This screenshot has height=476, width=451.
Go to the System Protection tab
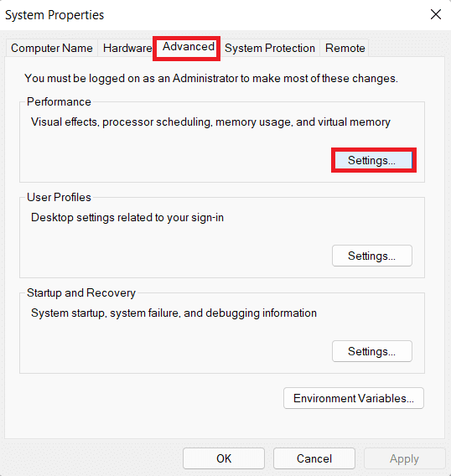270,48
